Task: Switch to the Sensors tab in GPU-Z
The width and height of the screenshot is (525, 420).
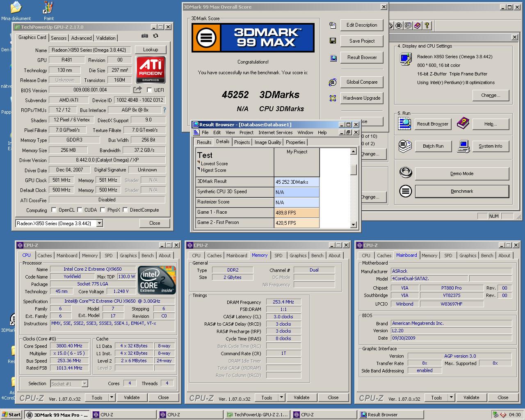Action: click(59, 38)
